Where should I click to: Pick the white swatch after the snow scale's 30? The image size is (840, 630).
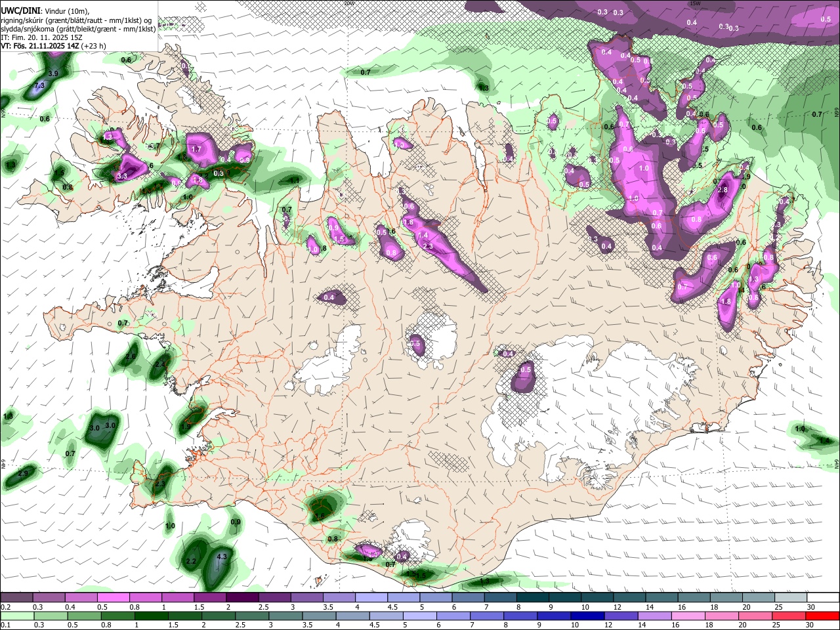823,597
